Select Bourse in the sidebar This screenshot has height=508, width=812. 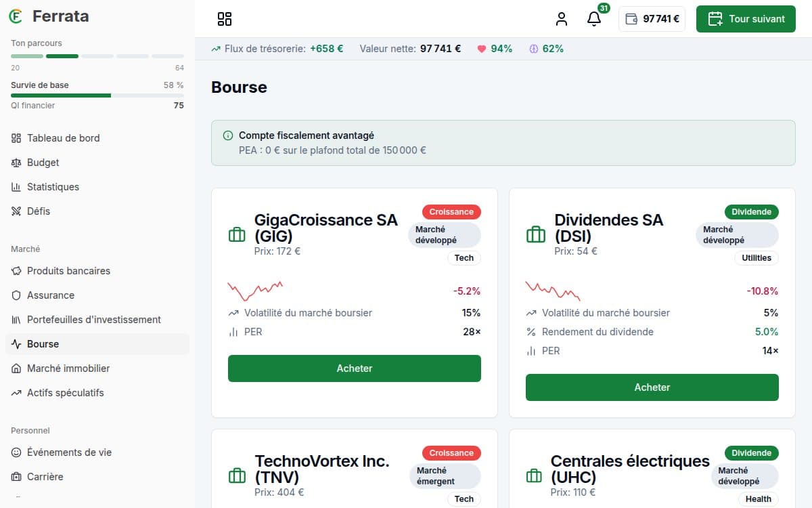(97, 344)
